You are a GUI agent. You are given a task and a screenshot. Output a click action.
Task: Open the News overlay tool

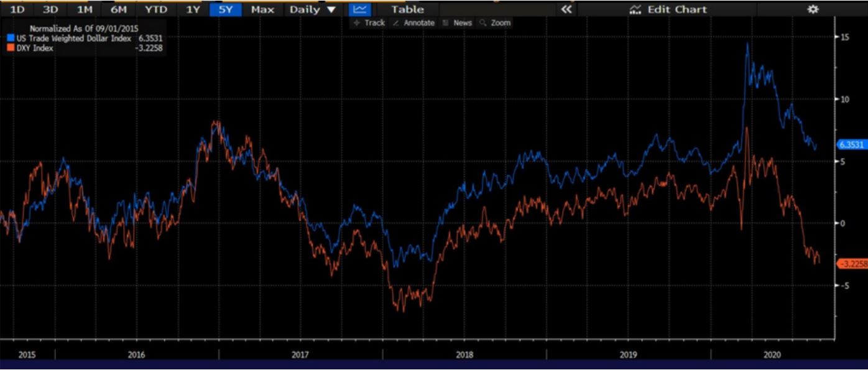457,23
